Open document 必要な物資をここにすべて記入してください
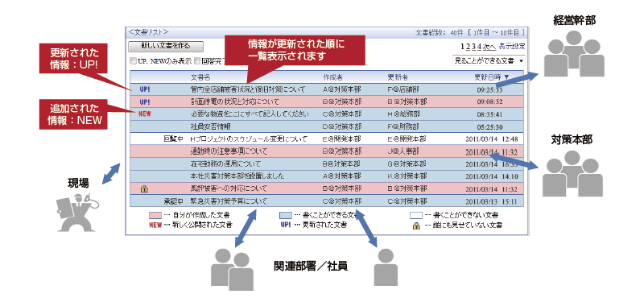The height and width of the screenshot is (298, 644). 250,114
